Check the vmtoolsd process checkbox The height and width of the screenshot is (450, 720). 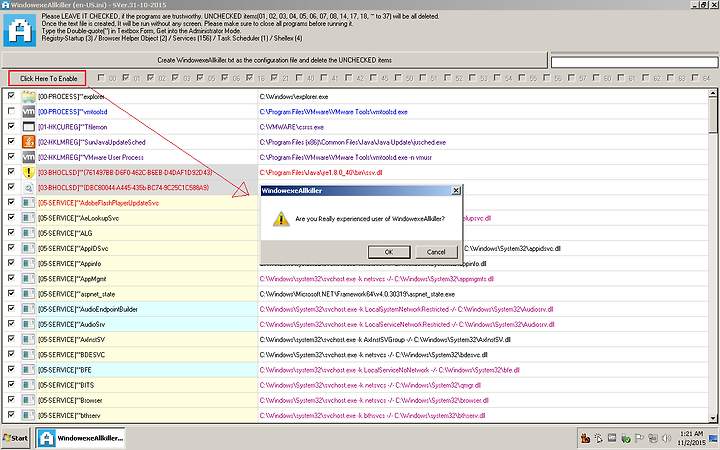pyautogui.click(x=11, y=111)
